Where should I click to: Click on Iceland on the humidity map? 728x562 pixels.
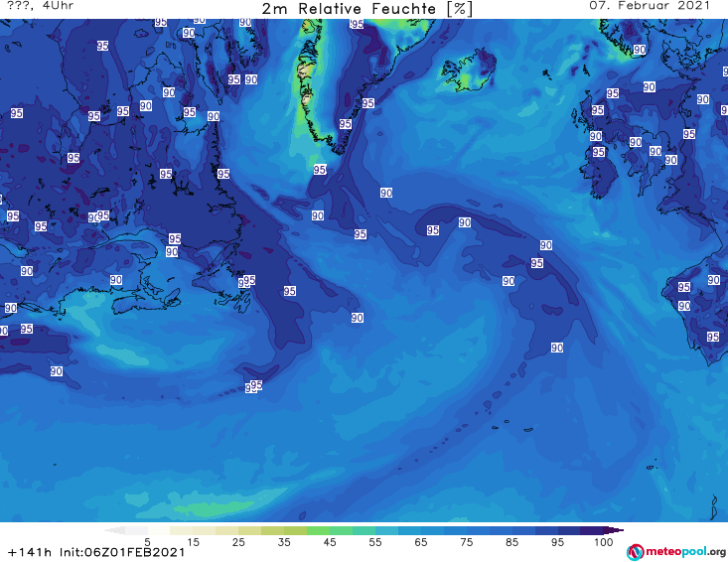click(x=468, y=70)
